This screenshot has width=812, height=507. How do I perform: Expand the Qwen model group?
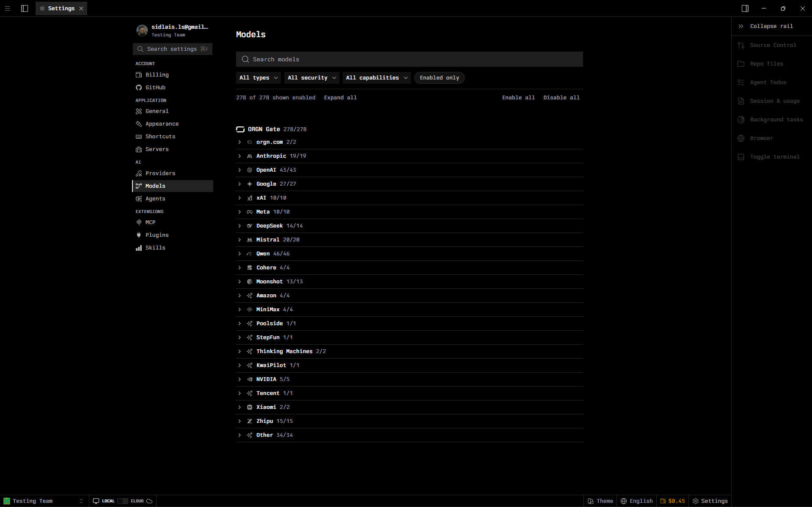[410, 254]
